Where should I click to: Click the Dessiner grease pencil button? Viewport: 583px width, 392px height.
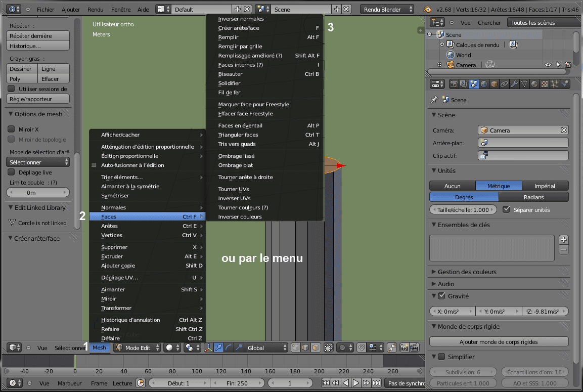22,68
